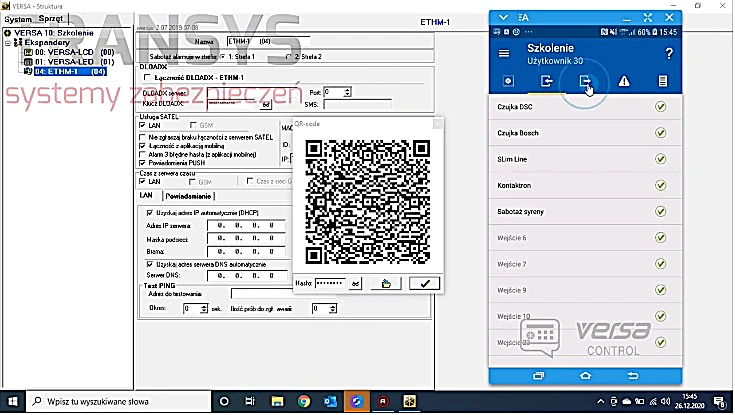The image size is (735, 415).
Task: Adjust the Port spinner arrows
Action: 347,92
